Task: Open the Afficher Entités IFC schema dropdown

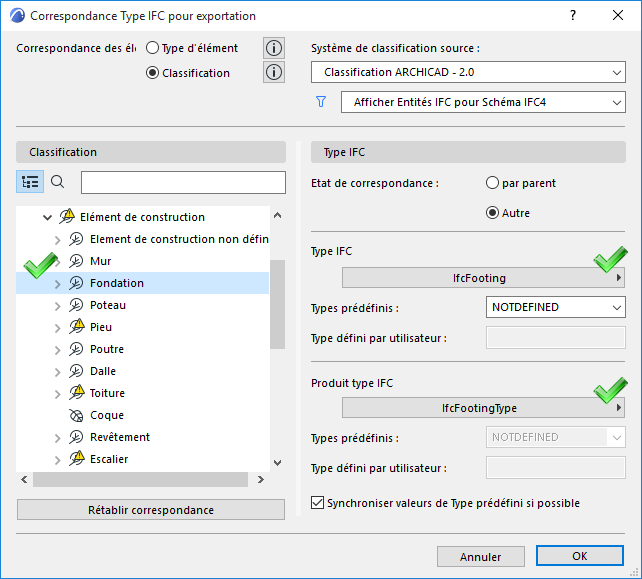Action: coord(482,102)
